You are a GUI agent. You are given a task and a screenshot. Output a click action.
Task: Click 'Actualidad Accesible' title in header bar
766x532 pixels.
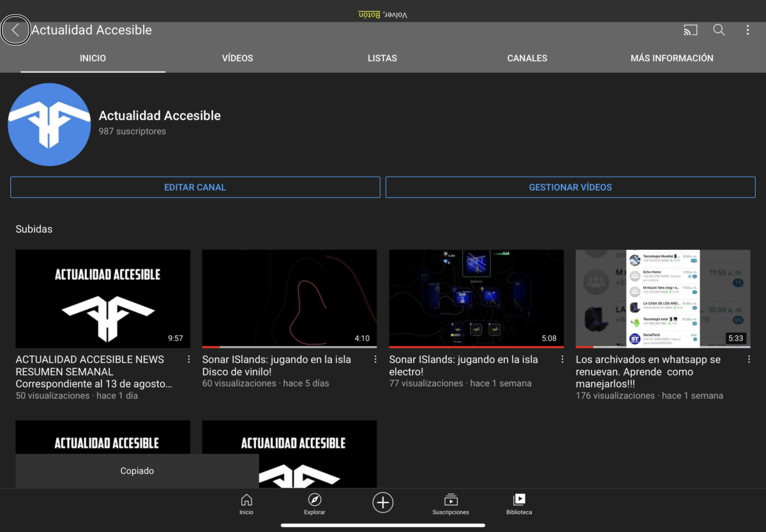92,30
